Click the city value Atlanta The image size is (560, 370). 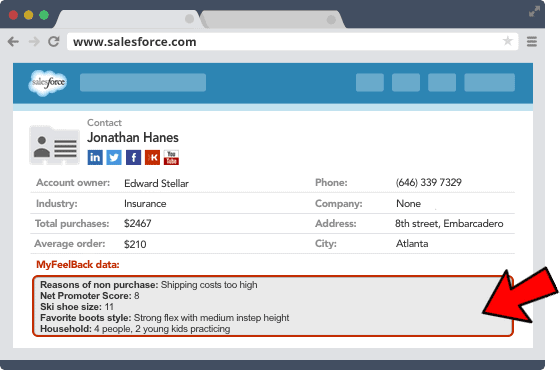(x=412, y=244)
